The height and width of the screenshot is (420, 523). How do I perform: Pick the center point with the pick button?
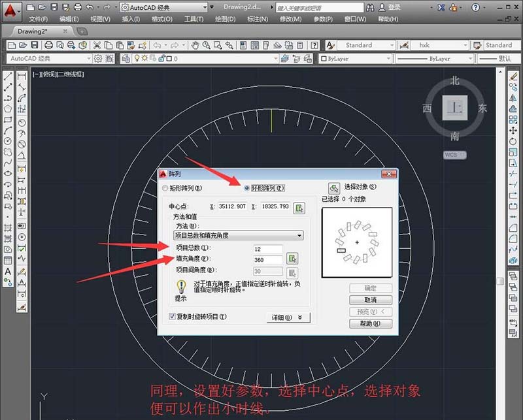coord(299,207)
